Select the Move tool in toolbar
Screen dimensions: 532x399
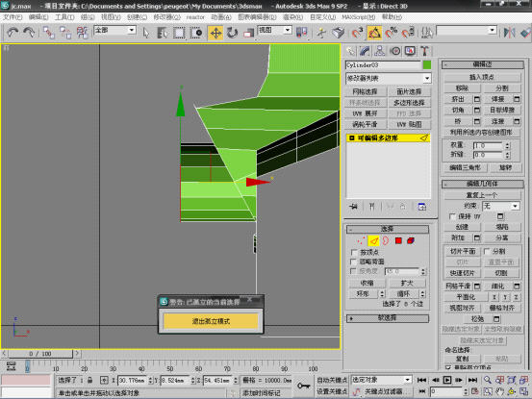coord(215,33)
